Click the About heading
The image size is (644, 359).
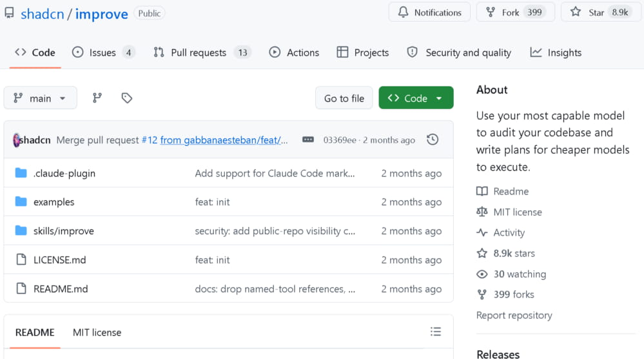(492, 90)
